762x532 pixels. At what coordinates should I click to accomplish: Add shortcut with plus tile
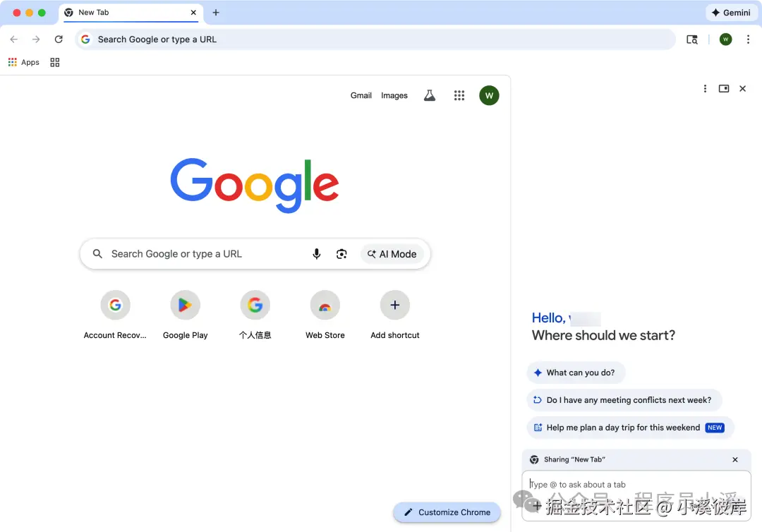(x=395, y=315)
